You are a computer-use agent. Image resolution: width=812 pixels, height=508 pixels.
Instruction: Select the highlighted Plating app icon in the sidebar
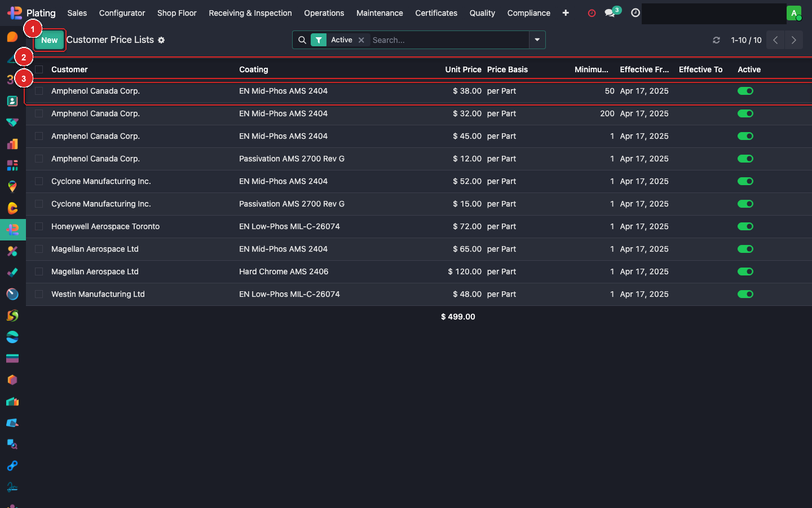coord(12,230)
